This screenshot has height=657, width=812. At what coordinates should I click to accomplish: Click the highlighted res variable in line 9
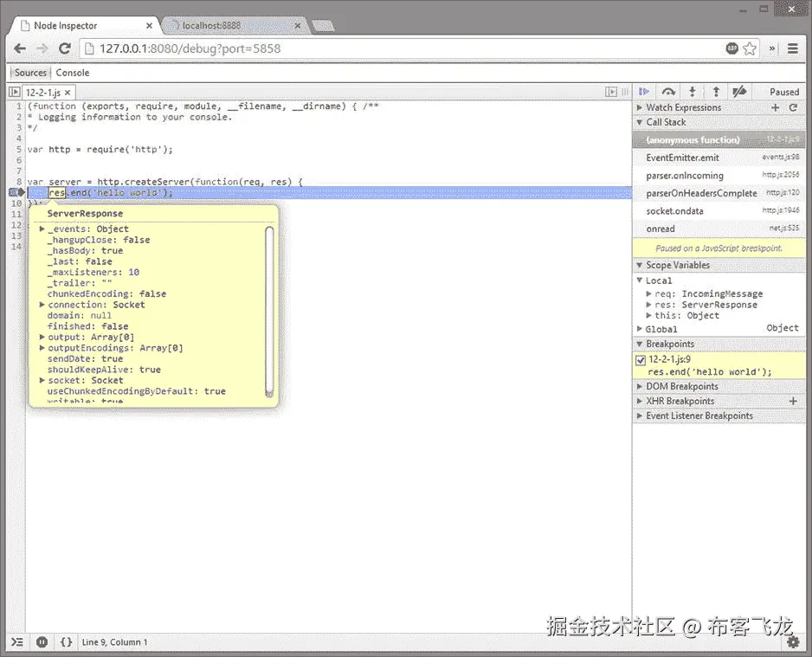(57, 192)
